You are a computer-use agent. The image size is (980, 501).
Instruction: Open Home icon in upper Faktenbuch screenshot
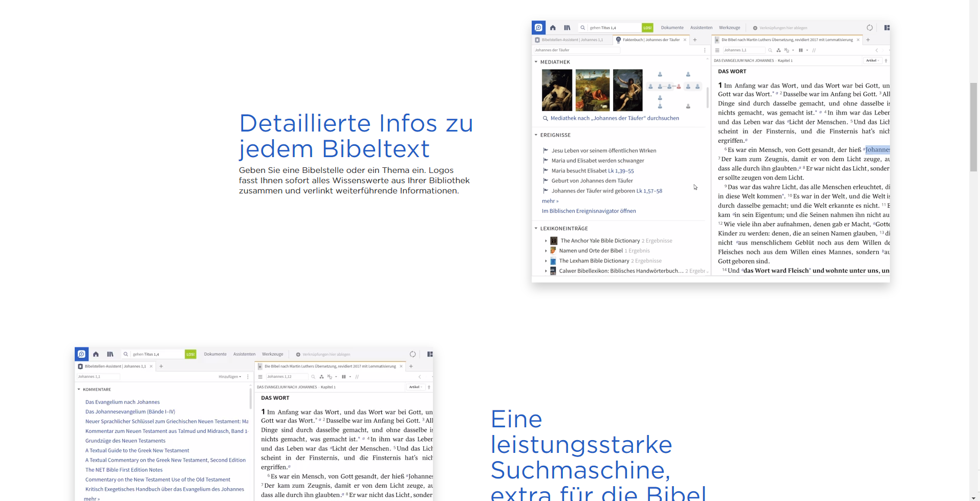553,28
